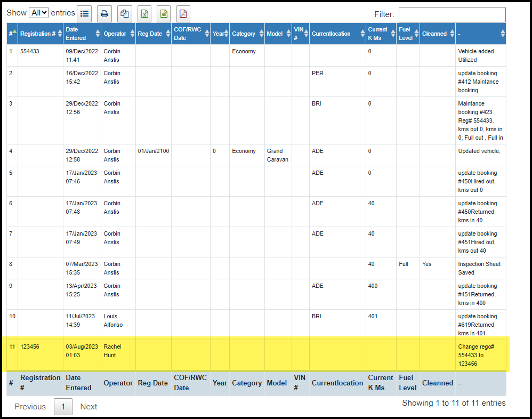This screenshot has height=419, width=532.
Task: Click into the Filter text field
Action: [452, 14]
